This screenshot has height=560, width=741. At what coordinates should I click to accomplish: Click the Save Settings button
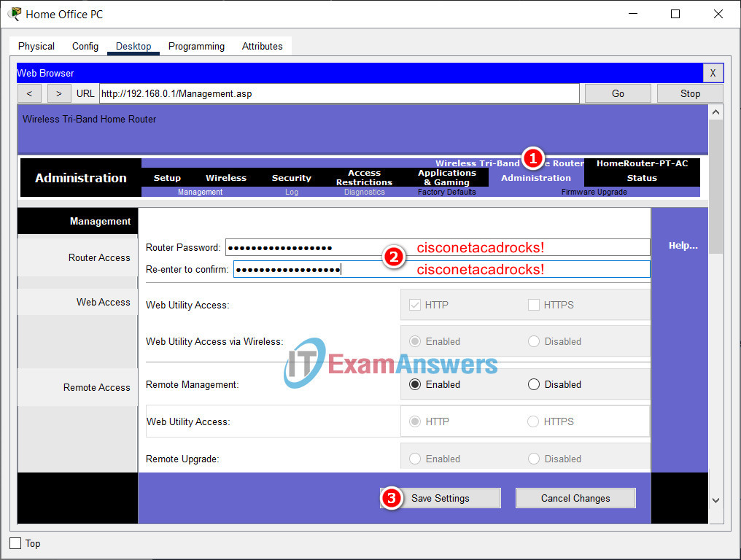pyautogui.click(x=441, y=498)
